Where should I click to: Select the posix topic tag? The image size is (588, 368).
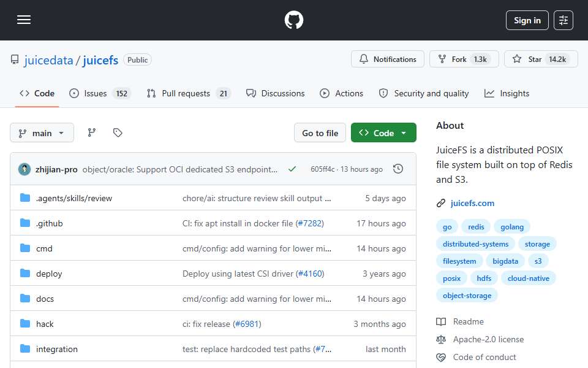tap(451, 278)
